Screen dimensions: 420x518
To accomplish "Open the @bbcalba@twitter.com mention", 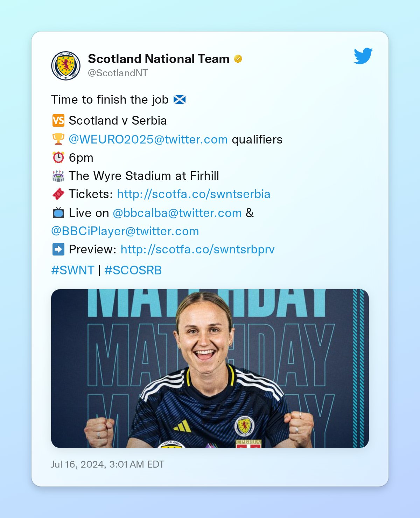I will click(177, 213).
